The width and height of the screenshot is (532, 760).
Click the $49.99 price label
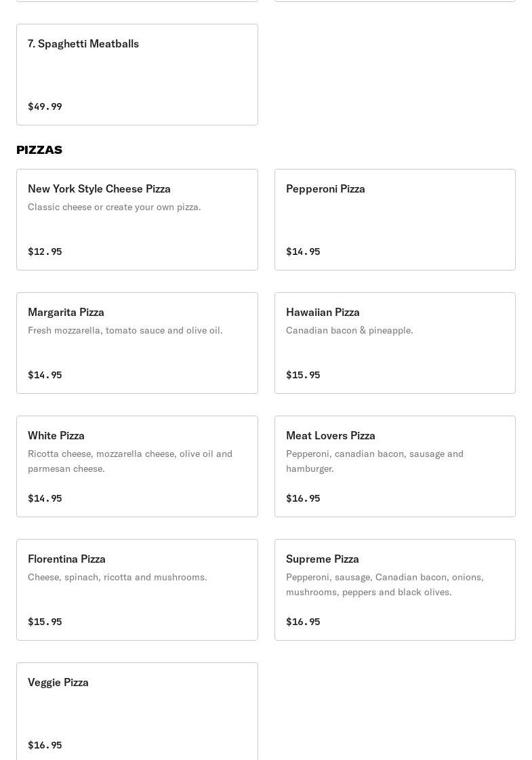(x=45, y=106)
